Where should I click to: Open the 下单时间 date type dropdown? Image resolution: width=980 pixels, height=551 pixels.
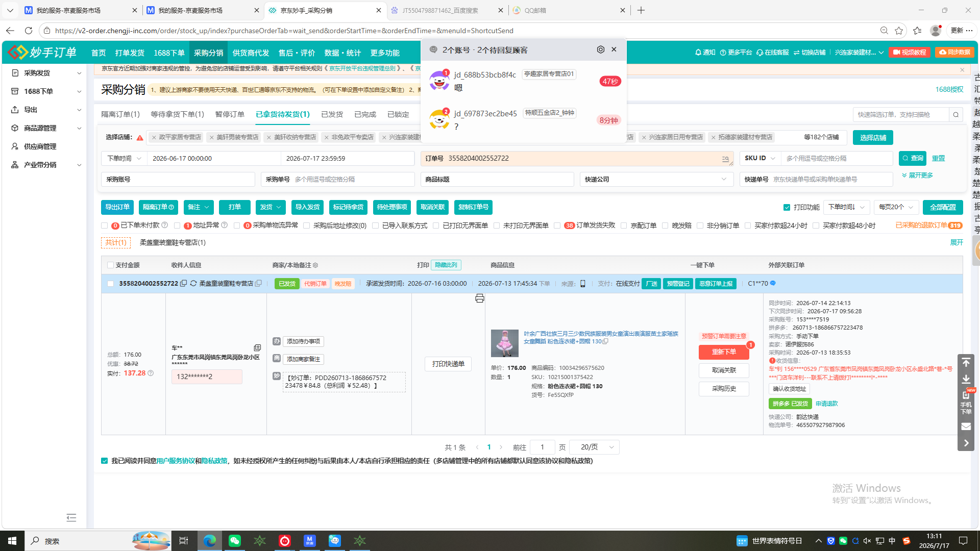[x=124, y=159]
